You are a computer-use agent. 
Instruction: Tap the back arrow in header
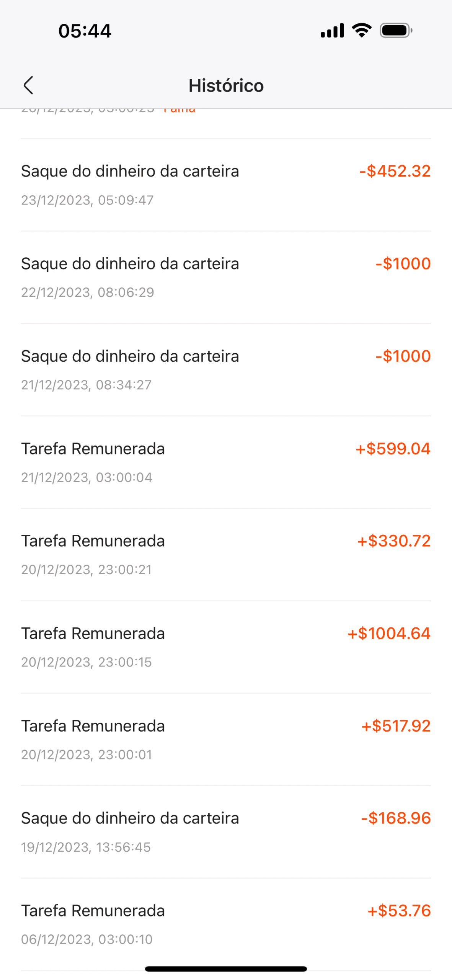pyautogui.click(x=28, y=85)
